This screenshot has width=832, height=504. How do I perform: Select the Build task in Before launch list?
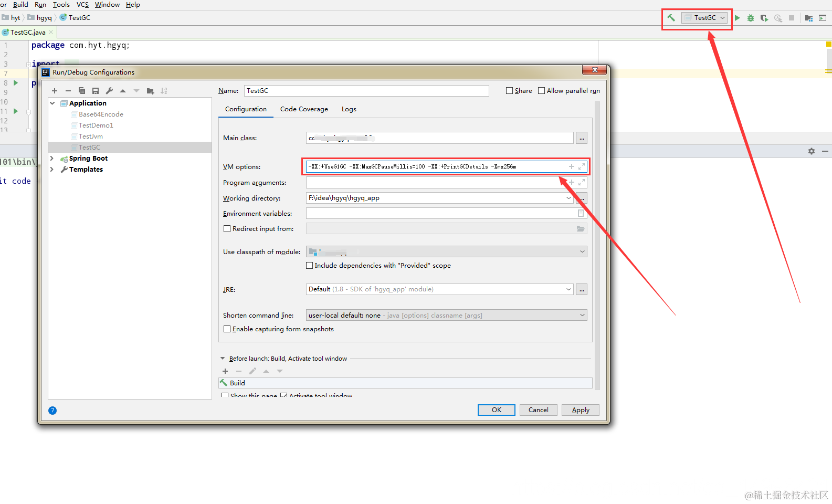(x=405, y=383)
